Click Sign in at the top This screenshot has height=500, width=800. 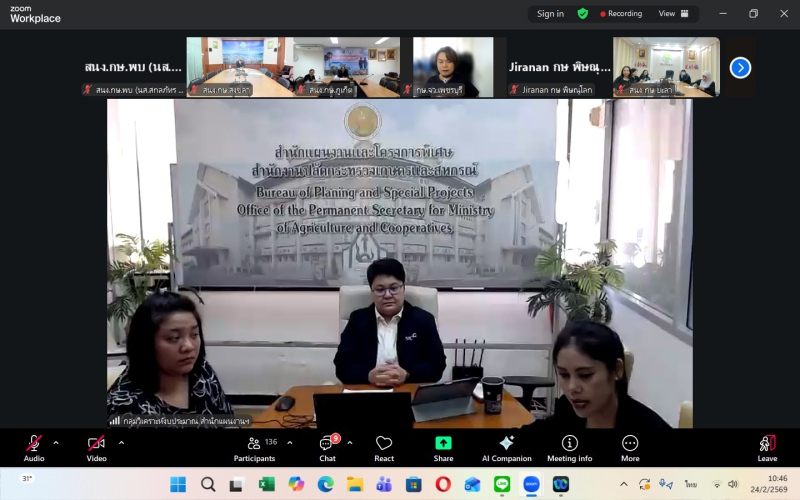[x=550, y=14]
